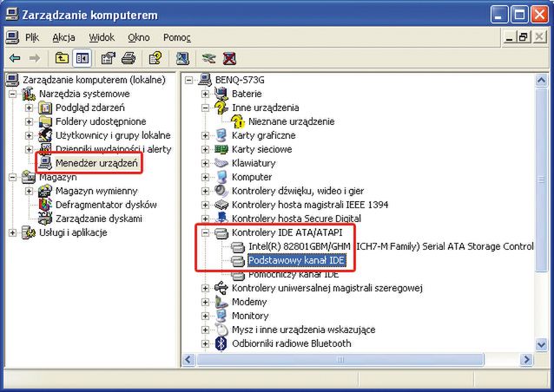Click the horizontal scrollbar thumb

(340, 360)
